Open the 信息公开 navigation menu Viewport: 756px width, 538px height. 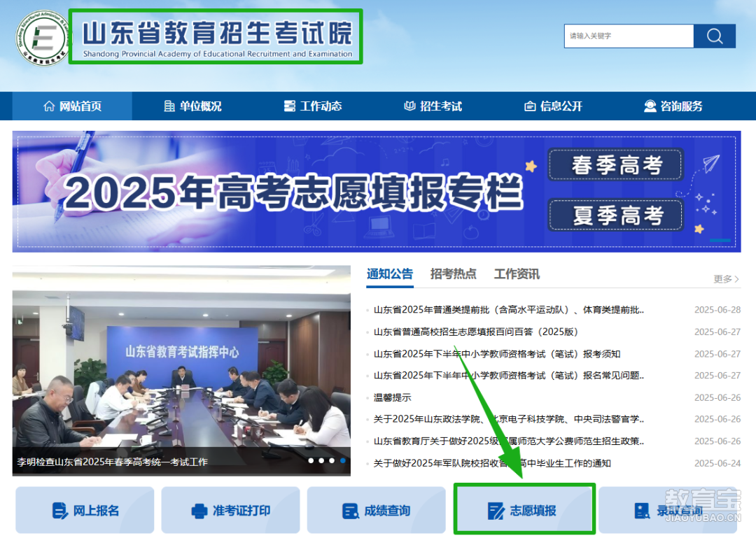click(x=553, y=106)
